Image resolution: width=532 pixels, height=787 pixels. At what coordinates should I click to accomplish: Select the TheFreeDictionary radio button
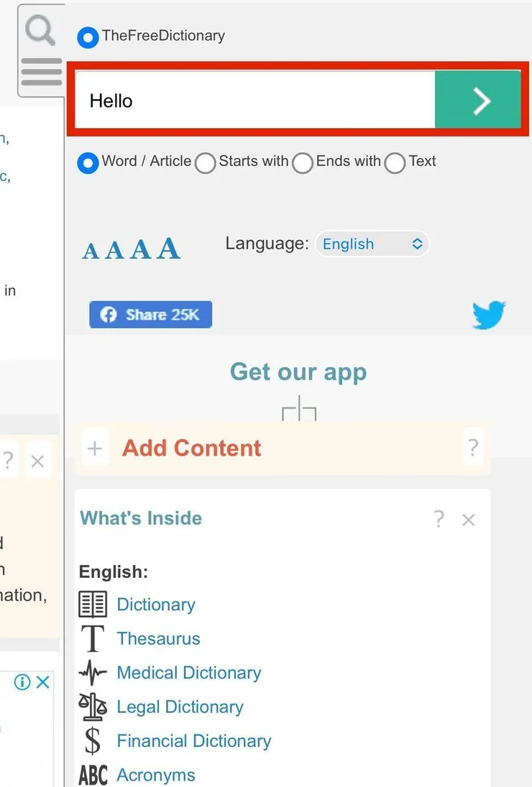click(88, 37)
